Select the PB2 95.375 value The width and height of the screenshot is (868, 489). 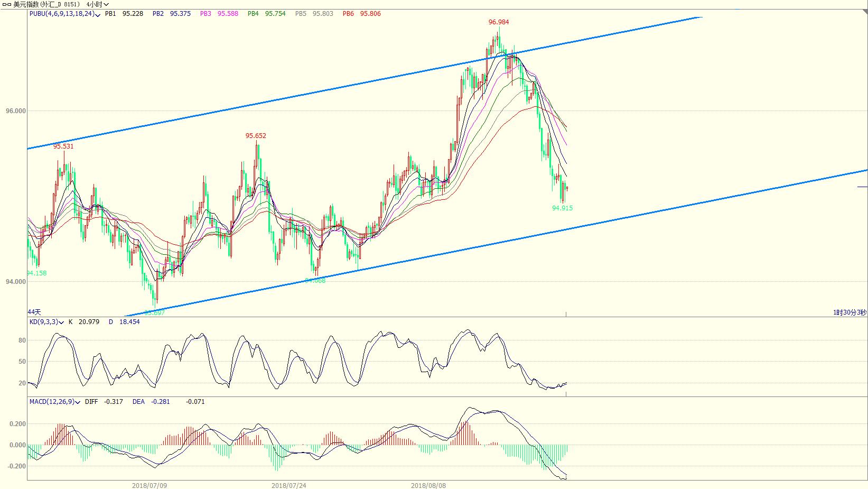(172, 14)
